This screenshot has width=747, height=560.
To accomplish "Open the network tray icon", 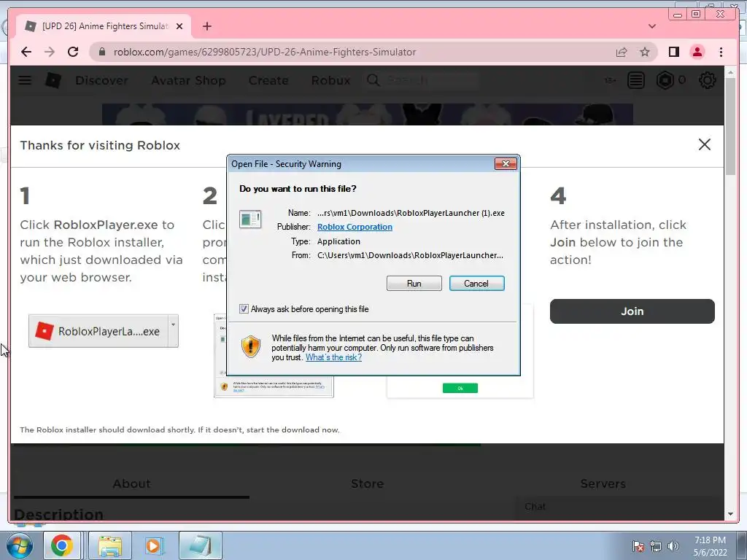I will tap(656, 546).
